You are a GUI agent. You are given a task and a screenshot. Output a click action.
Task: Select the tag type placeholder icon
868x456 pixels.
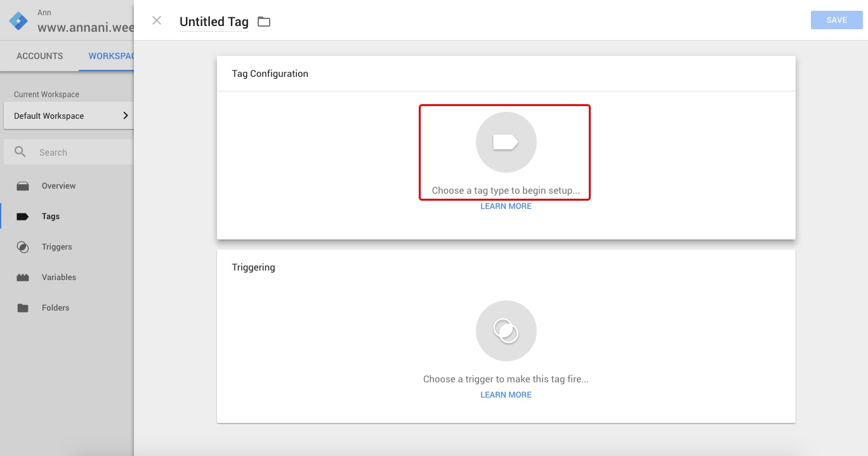tap(506, 142)
